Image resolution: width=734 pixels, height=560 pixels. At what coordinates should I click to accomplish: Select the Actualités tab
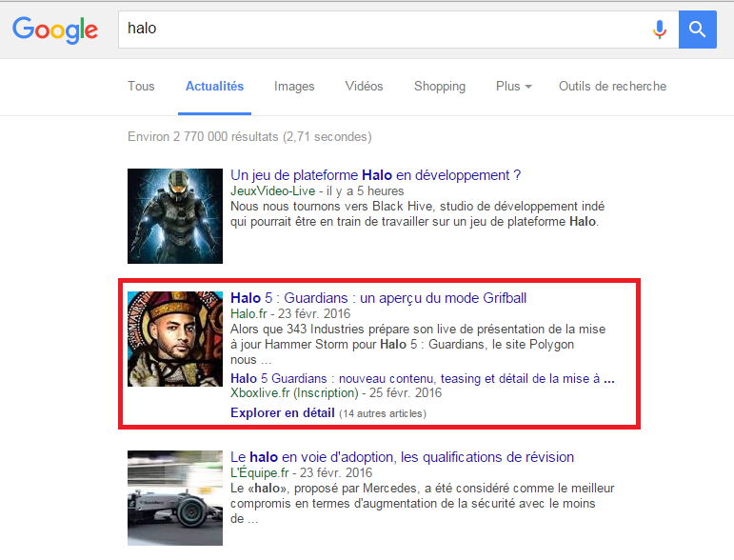click(214, 86)
